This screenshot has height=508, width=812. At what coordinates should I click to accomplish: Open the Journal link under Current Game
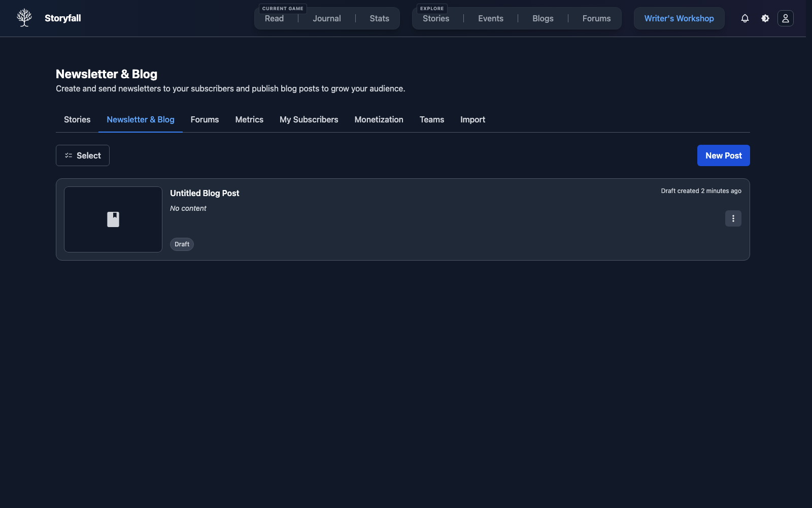coord(326,18)
